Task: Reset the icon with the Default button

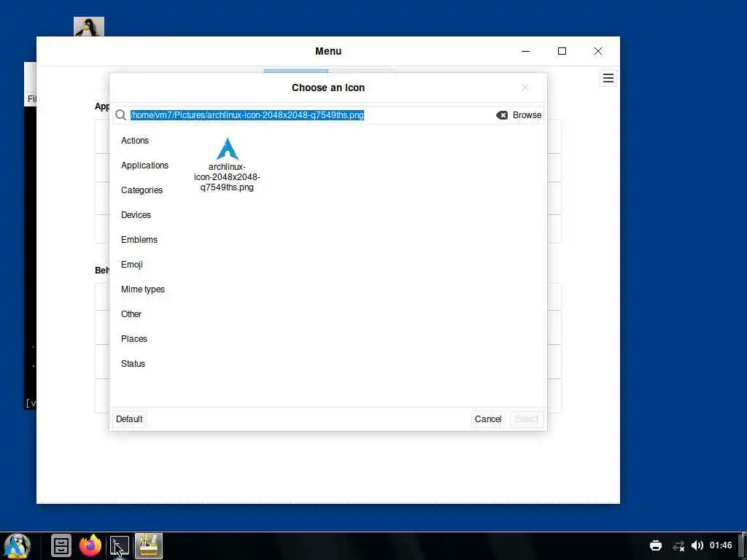Action: tap(129, 419)
